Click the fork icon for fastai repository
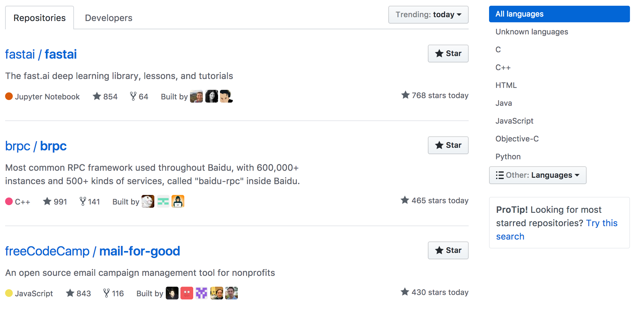644x316 pixels. pyautogui.click(x=133, y=96)
